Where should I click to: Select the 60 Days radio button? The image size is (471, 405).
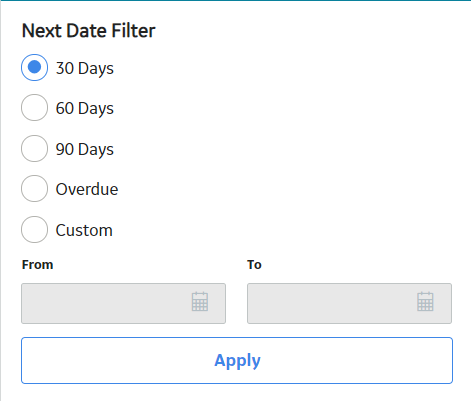[34, 108]
